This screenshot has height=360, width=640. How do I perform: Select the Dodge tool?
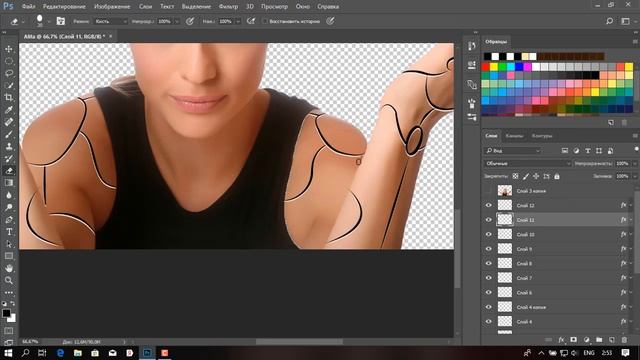click(x=9, y=207)
